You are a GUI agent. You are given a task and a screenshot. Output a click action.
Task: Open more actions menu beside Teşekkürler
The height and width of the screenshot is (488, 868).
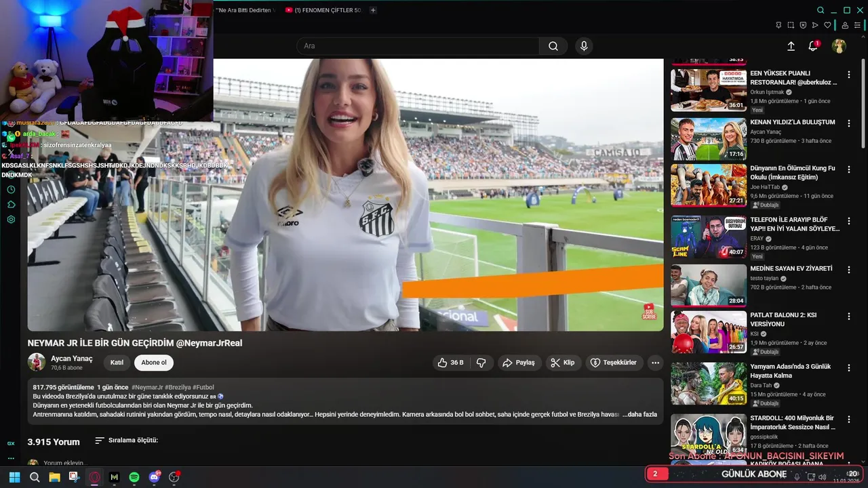(x=655, y=363)
